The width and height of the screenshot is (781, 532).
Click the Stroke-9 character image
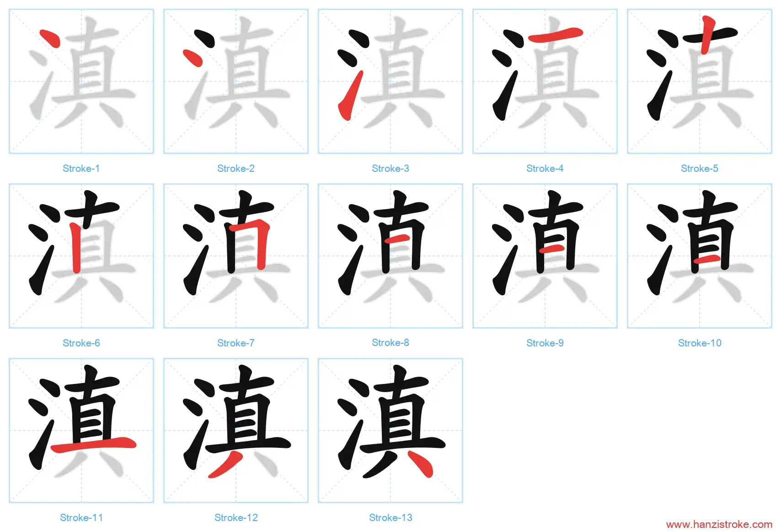pyautogui.click(x=545, y=256)
